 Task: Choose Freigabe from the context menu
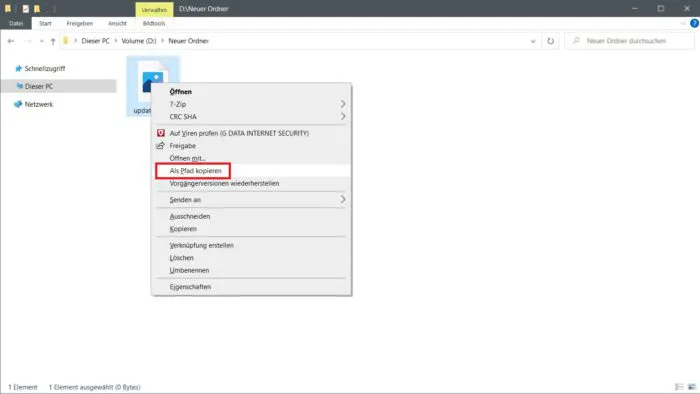pyautogui.click(x=251, y=146)
